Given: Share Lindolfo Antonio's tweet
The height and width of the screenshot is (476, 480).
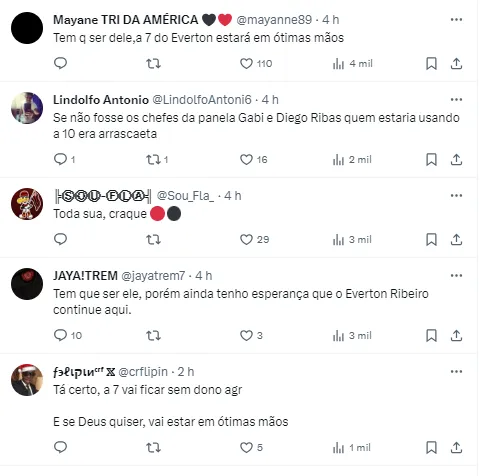Looking at the screenshot, I should click(x=456, y=160).
